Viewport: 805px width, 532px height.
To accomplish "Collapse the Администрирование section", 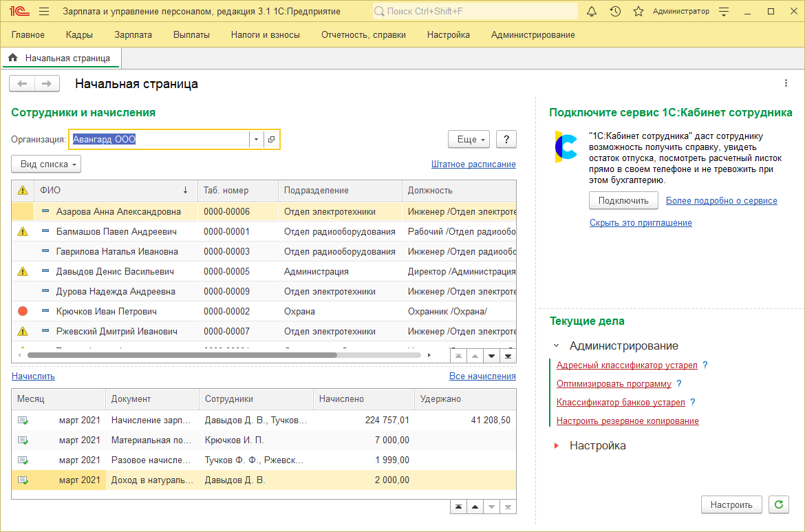I will click(x=556, y=346).
